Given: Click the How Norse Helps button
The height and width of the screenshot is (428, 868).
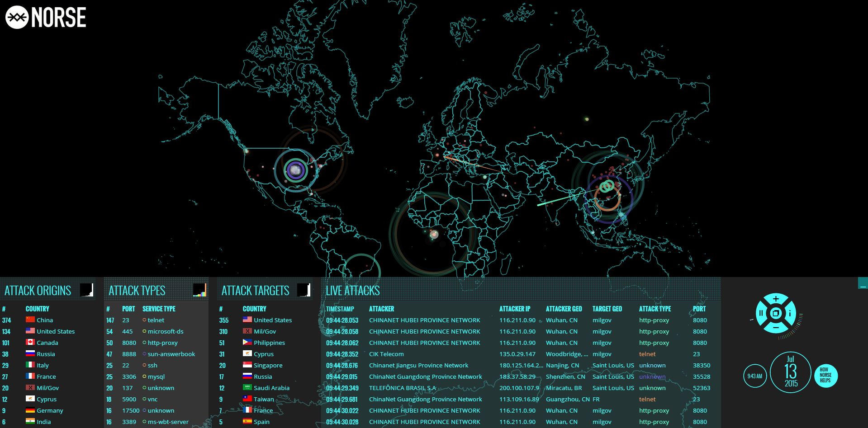Looking at the screenshot, I should (x=825, y=375).
